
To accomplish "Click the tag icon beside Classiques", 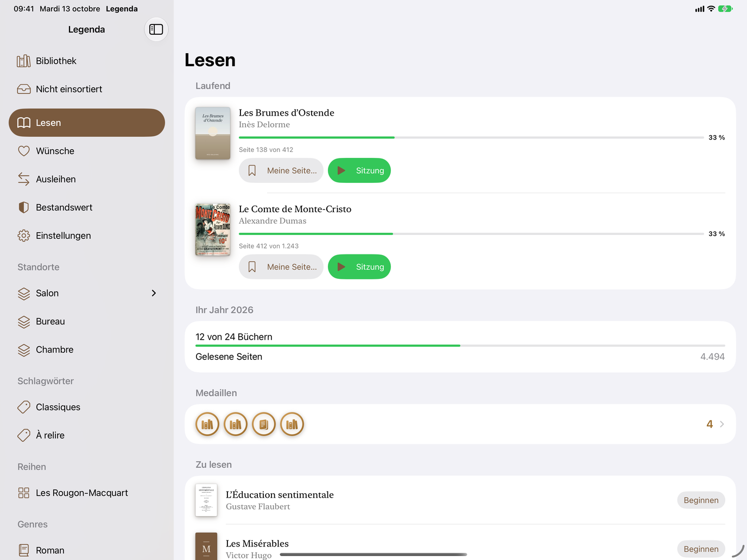I will 24,407.
